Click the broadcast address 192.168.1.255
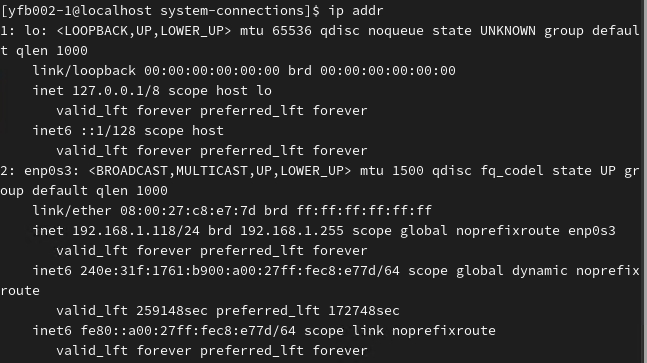Screen dimensions: 647x363 point(292,231)
